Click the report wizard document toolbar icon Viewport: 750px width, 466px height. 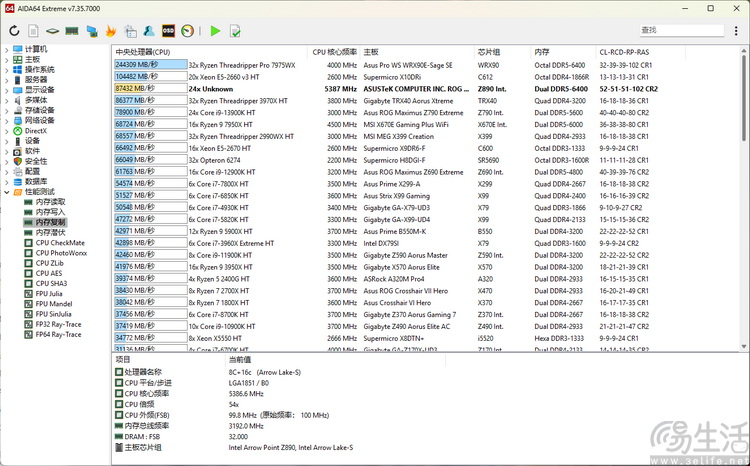point(130,31)
